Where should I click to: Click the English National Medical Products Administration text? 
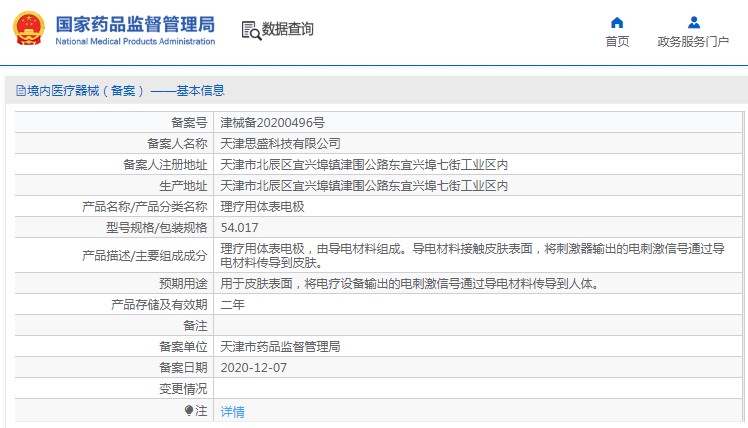click(x=135, y=42)
